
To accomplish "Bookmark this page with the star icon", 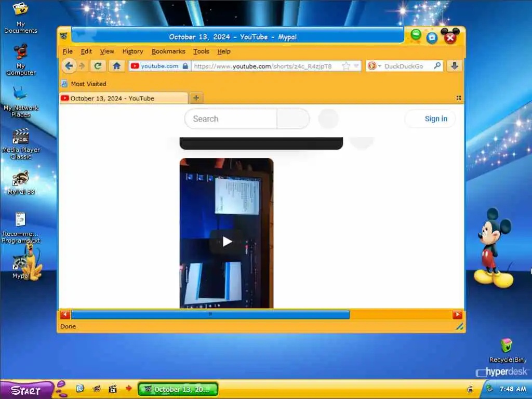I will pyautogui.click(x=345, y=66).
